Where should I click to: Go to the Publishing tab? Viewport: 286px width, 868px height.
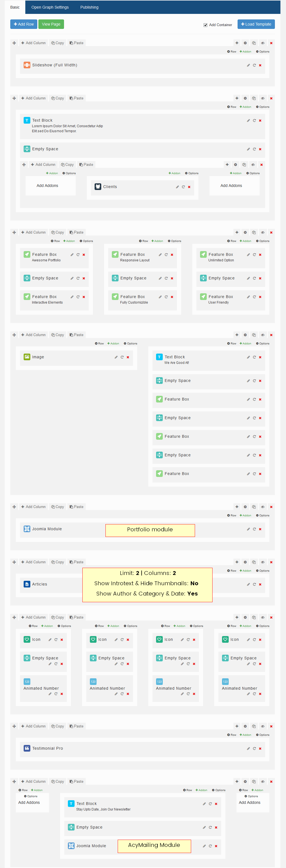pyautogui.click(x=90, y=7)
